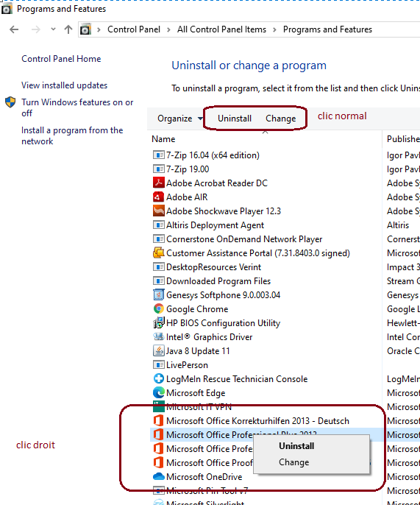Screen dimensions: 420x505
Task: Click the Microsoft Office Korrekturhilfen 2013 icon
Action: tap(158, 420)
